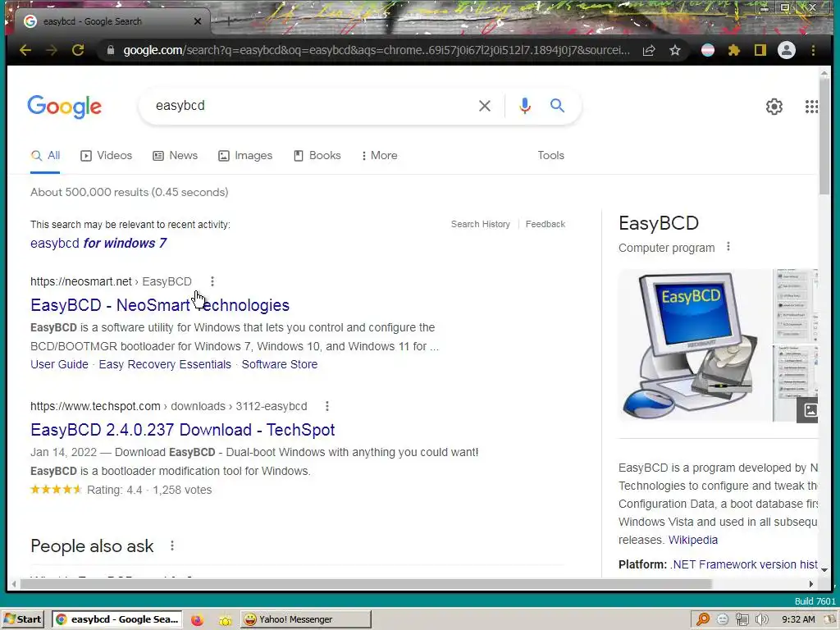Click the magnifier tray icon
This screenshot has width=840, height=630.
coord(703,619)
